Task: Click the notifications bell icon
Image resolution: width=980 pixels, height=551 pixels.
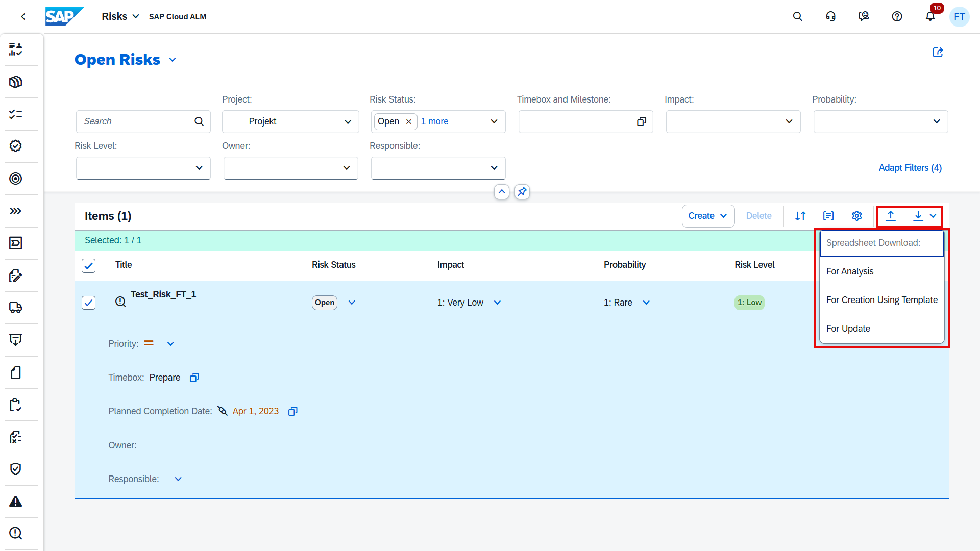Action: (x=930, y=17)
